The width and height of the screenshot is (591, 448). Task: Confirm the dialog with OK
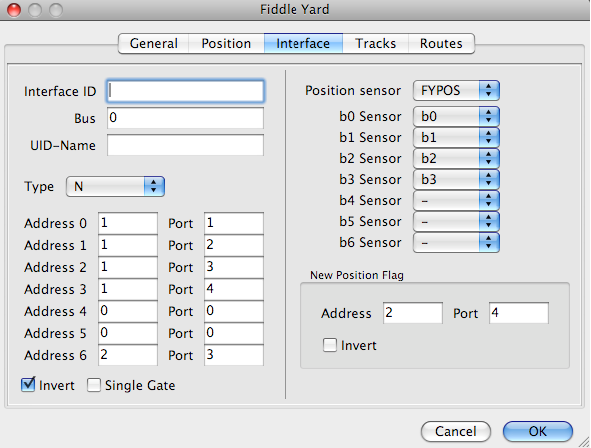click(x=537, y=431)
